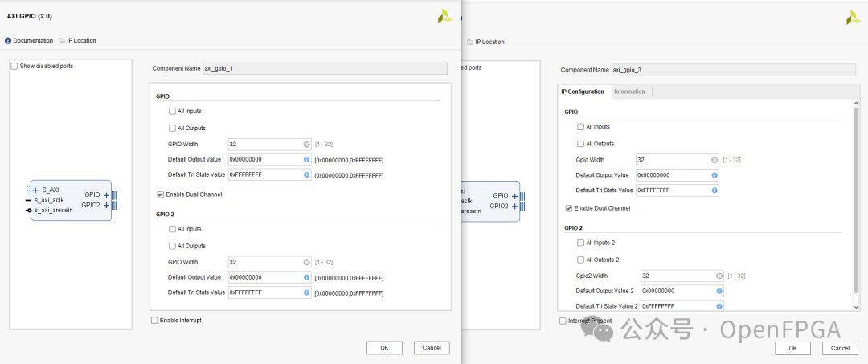Info icon for axi_gpio_1 GPIO Default Output Value
Image resolution: width=868 pixels, height=364 pixels.
click(x=306, y=159)
